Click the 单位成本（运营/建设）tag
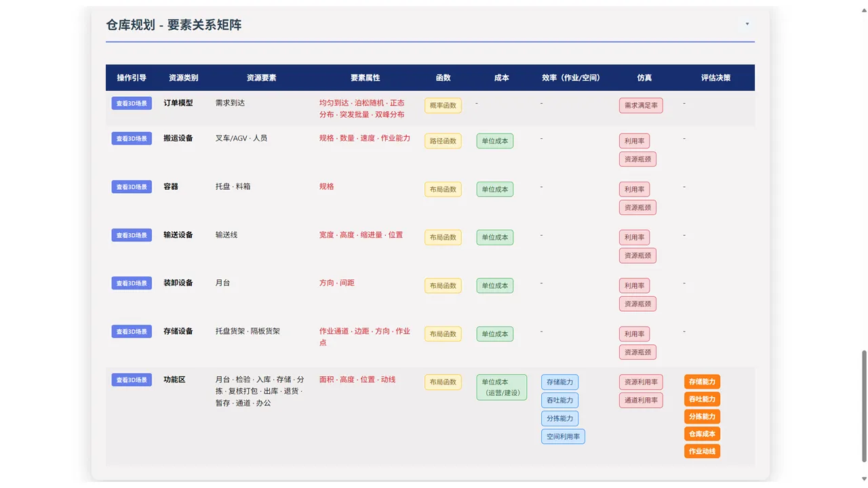The image size is (868, 488). (502, 387)
